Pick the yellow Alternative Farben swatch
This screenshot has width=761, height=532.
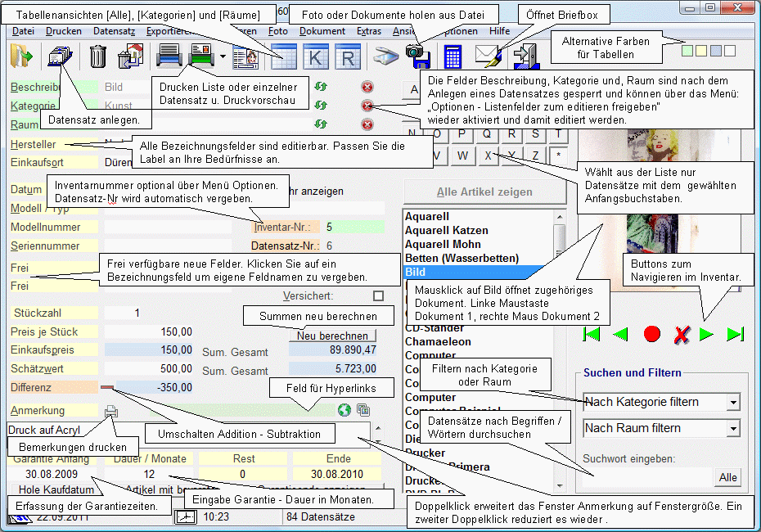tap(700, 50)
